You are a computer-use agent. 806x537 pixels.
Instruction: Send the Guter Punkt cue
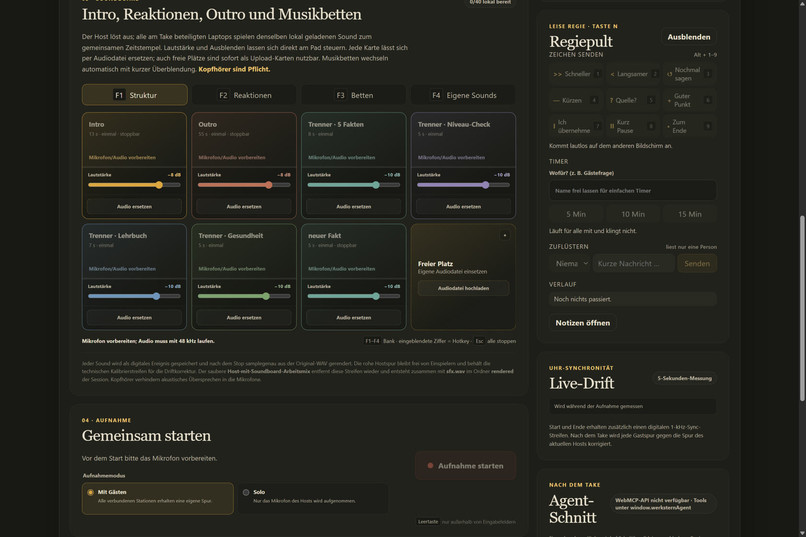pos(690,100)
